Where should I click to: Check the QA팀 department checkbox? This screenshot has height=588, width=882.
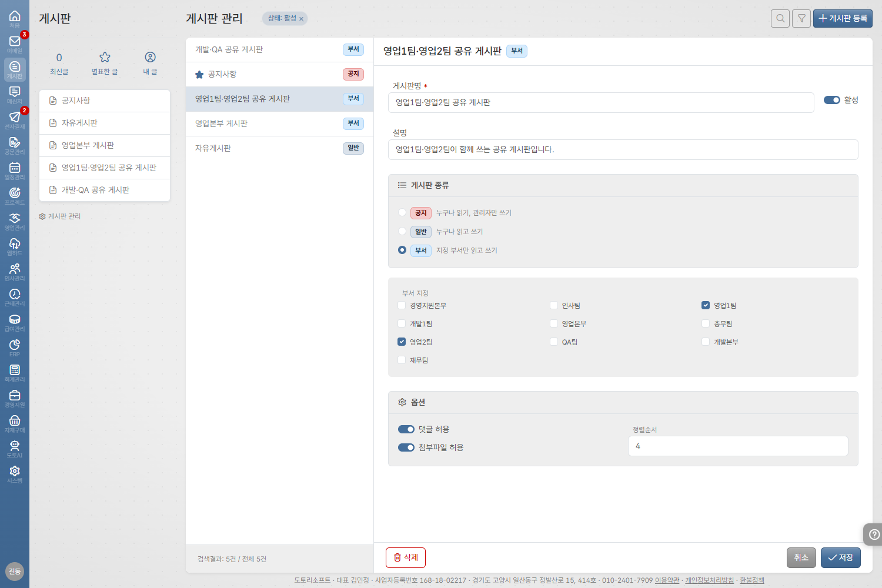[553, 342]
